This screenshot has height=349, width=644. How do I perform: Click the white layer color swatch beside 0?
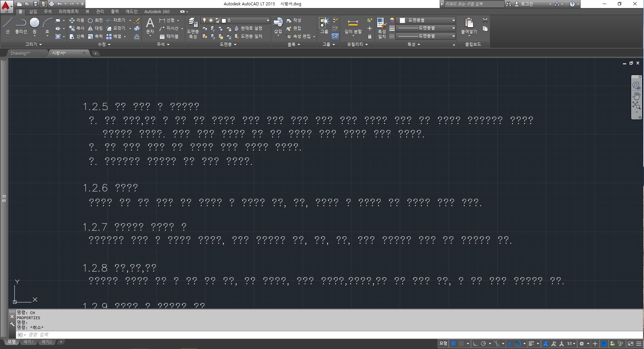click(224, 20)
